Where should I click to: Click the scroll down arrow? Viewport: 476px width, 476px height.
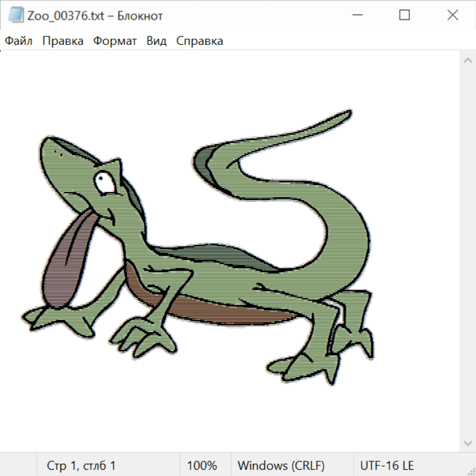coord(468,443)
